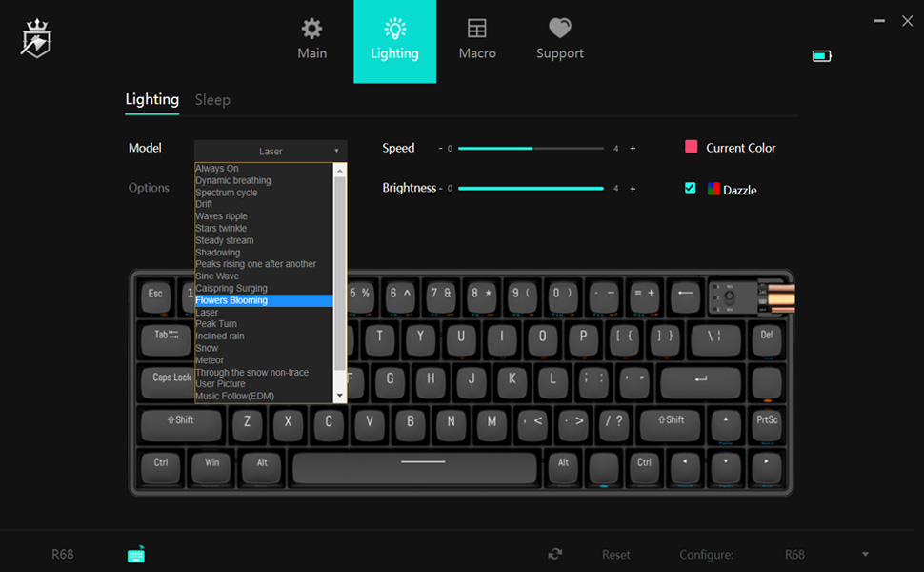
Task: Open the Configure R68 dropdown arrow
Action: tap(865, 554)
